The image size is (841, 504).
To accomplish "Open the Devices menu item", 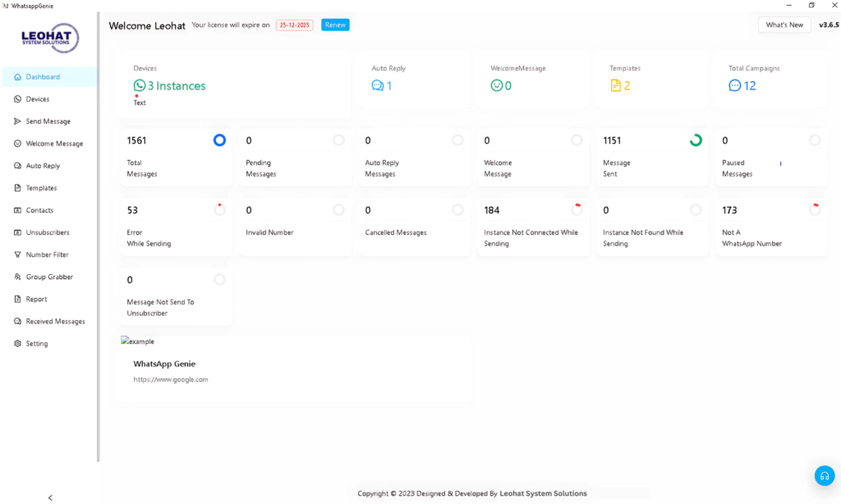I will [x=49, y=99].
